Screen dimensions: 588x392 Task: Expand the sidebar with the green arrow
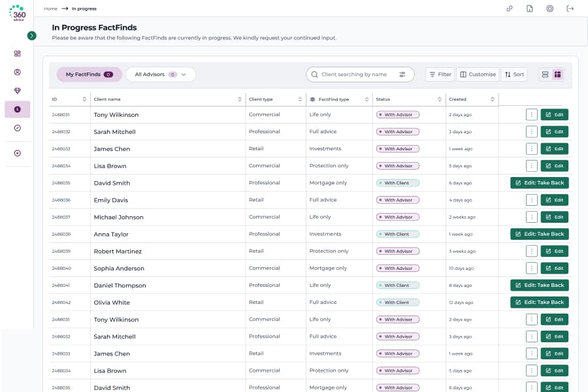tap(31, 36)
